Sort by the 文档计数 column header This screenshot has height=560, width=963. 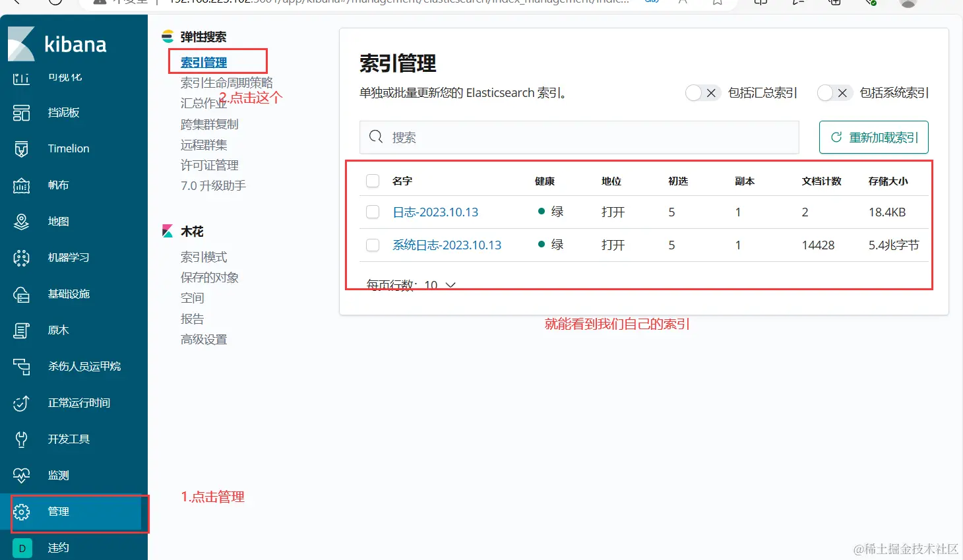822,181
